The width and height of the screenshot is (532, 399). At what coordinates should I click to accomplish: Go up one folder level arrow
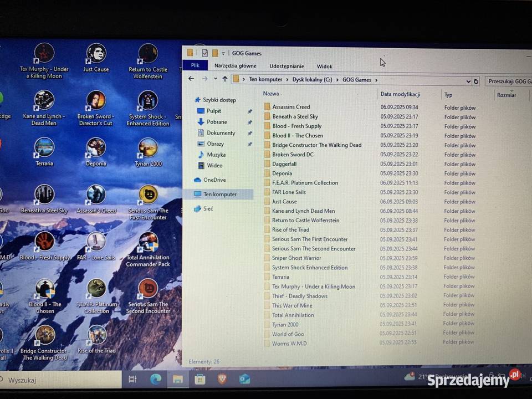(x=224, y=79)
